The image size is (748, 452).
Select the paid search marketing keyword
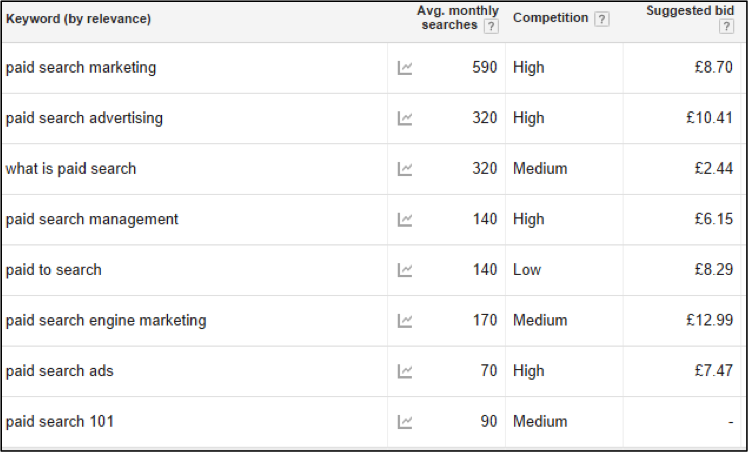[81, 68]
